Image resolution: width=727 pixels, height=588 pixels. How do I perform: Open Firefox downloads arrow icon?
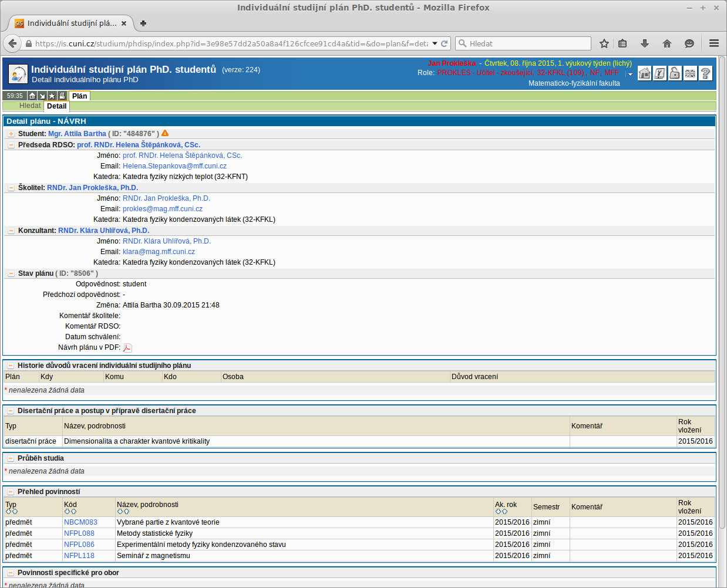point(645,43)
